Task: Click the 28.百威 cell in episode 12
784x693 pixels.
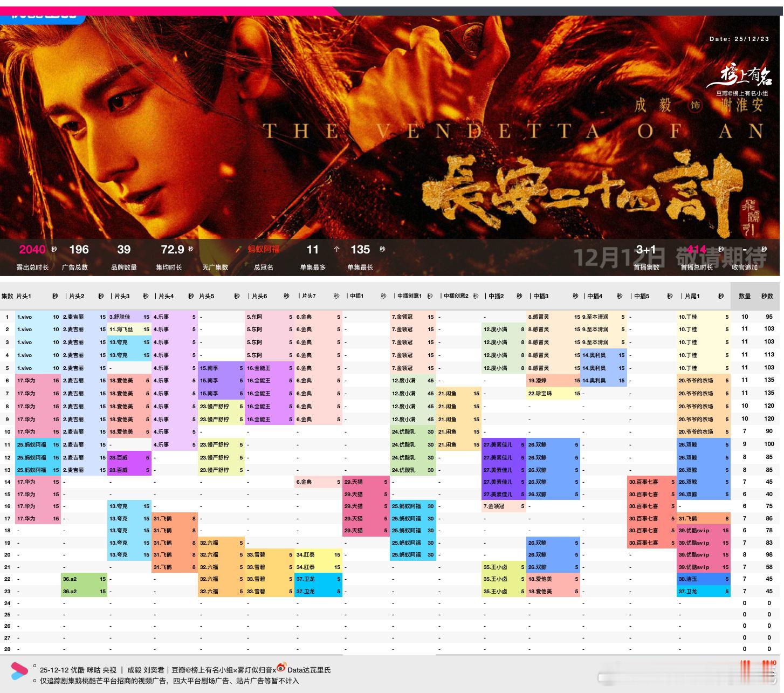Action: [x=130, y=457]
